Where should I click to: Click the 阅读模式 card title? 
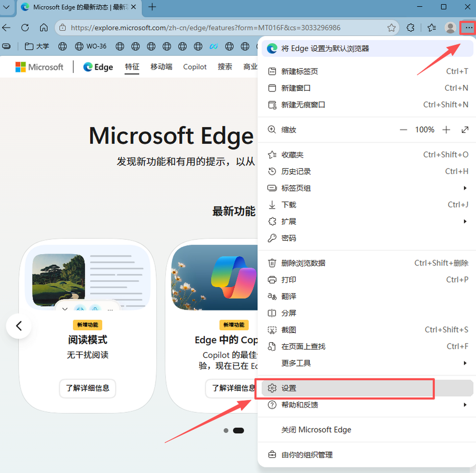tap(88, 340)
